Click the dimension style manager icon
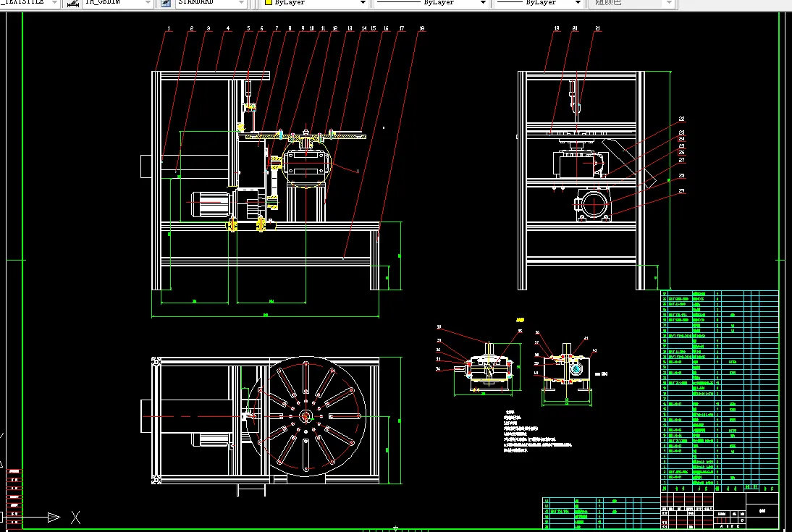 (x=72, y=3)
